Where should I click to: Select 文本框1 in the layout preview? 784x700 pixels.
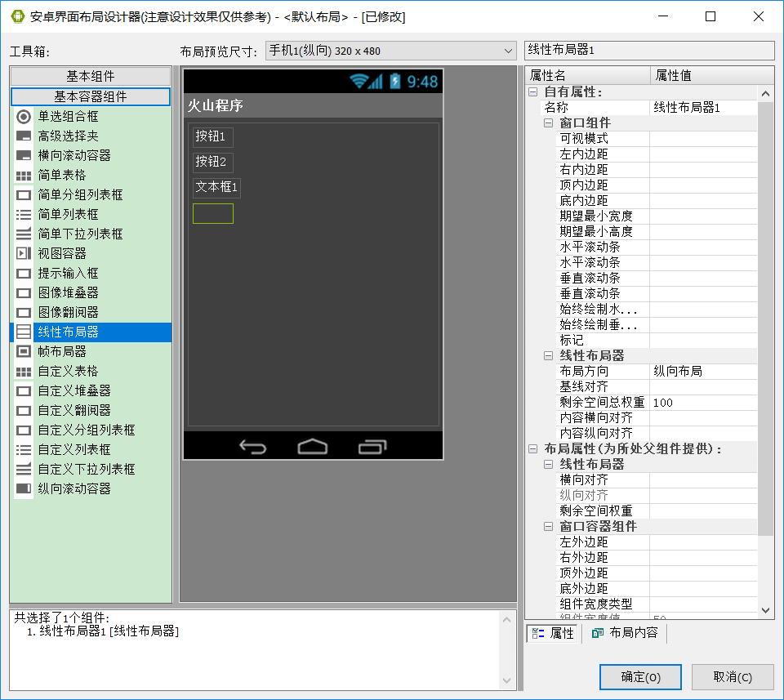[217, 187]
